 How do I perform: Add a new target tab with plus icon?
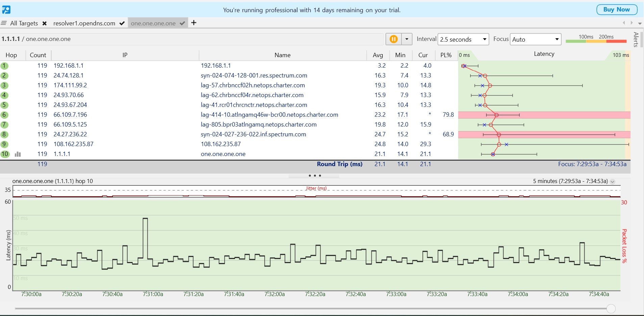click(194, 23)
